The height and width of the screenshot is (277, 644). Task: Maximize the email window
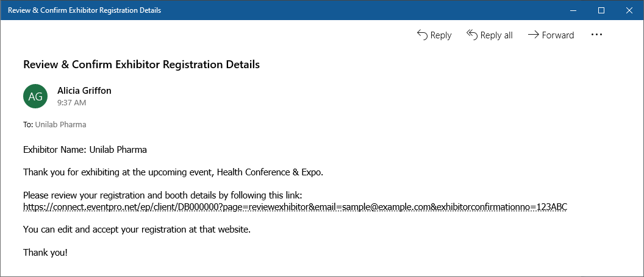pyautogui.click(x=601, y=10)
